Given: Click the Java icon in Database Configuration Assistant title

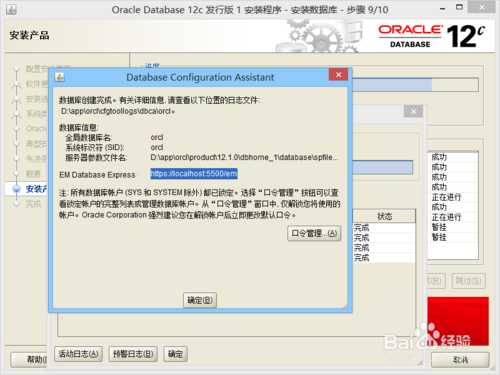Looking at the screenshot, I should (60, 77).
